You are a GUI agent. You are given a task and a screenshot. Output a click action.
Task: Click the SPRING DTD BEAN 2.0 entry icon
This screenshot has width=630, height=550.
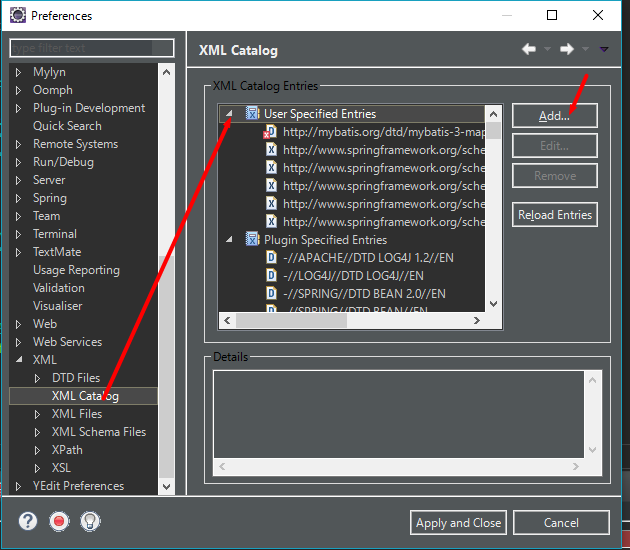click(x=272, y=294)
